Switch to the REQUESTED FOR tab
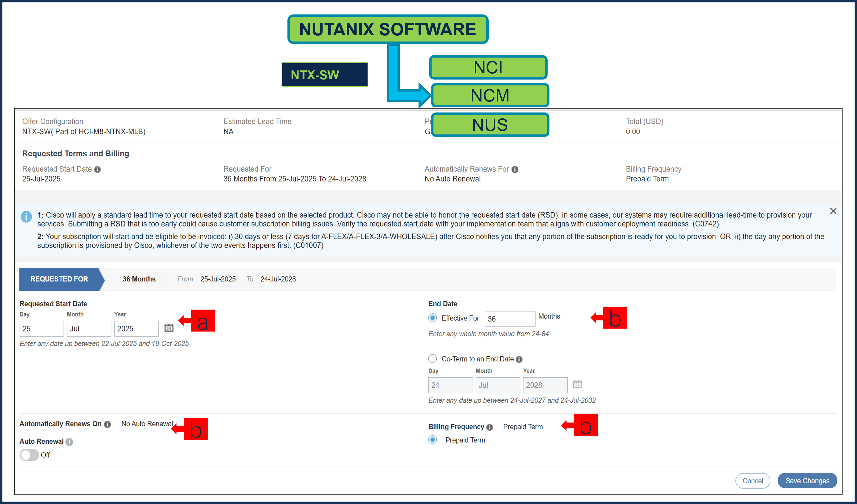The image size is (857, 504). [x=59, y=279]
